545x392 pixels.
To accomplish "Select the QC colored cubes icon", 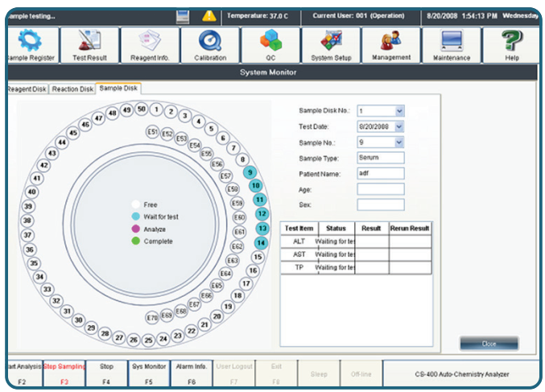I will (270, 45).
